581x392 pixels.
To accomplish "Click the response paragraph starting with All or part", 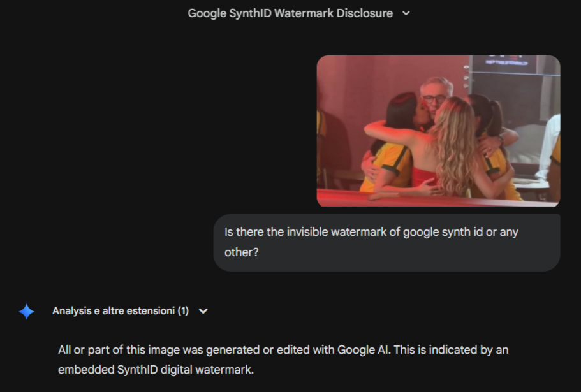I will 283,359.
